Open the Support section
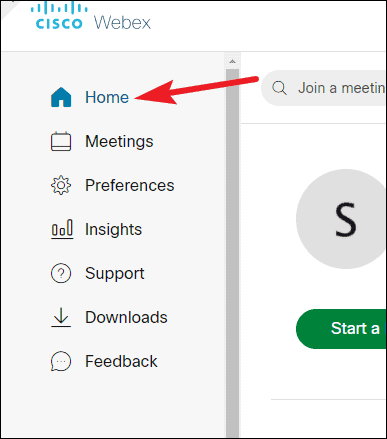387x439 pixels. (115, 274)
